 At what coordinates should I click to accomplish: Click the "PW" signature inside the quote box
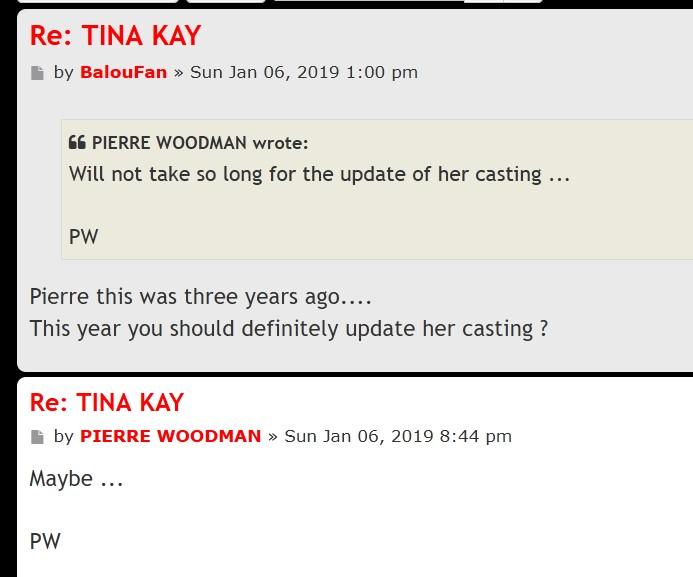click(x=84, y=237)
